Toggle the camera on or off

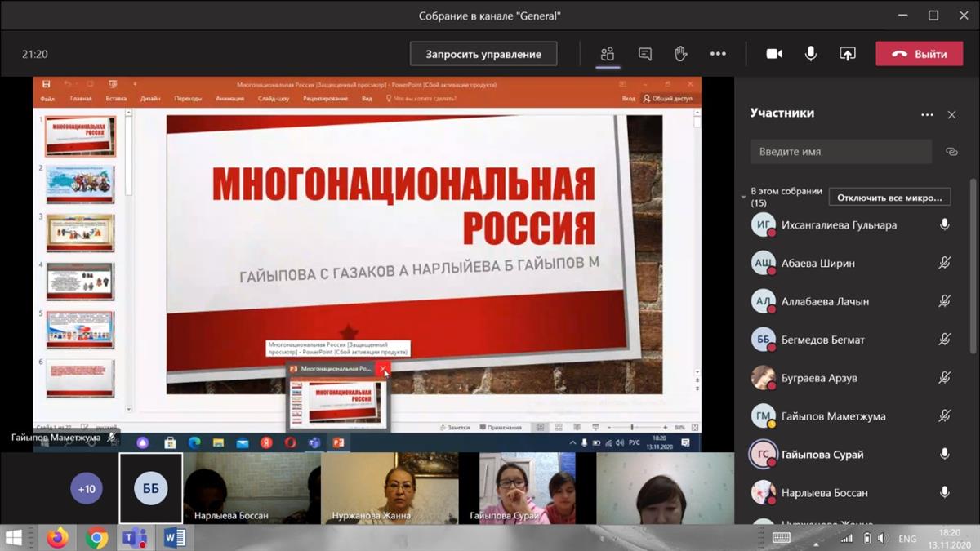[774, 54]
